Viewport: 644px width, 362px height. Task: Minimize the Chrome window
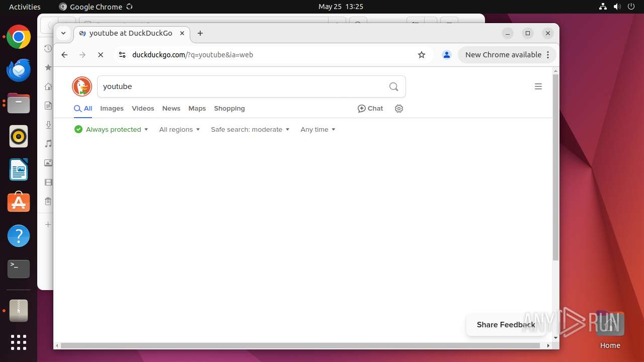tap(508, 33)
